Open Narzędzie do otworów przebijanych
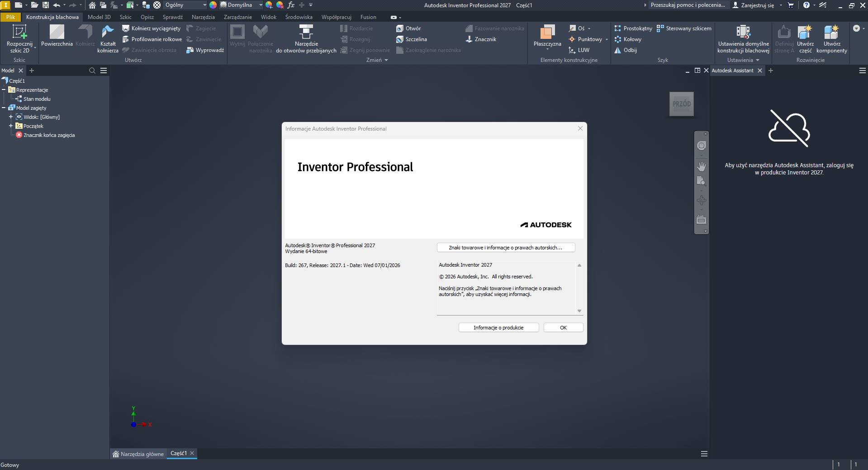868x470 pixels. 306,39
